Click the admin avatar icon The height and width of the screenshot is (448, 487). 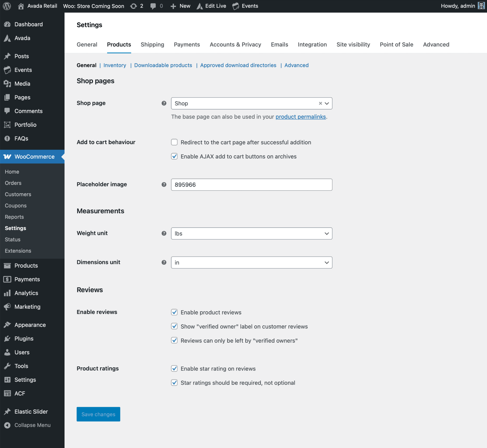pyautogui.click(x=481, y=6)
